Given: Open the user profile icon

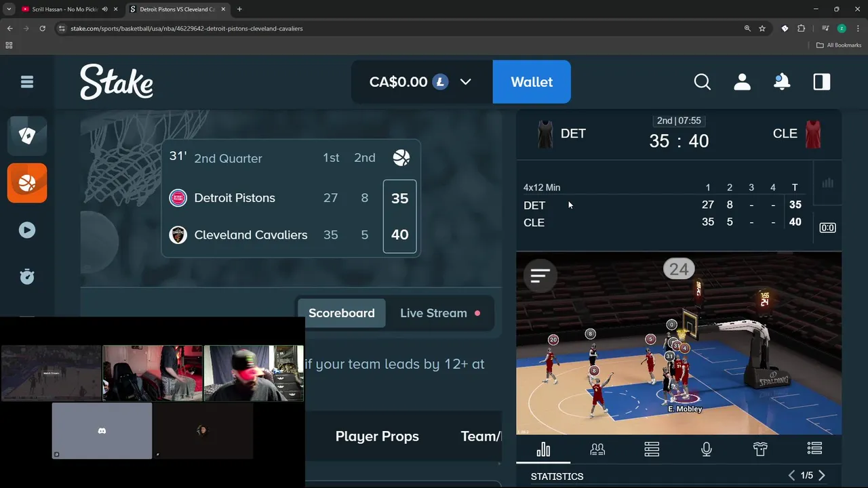Looking at the screenshot, I should [742, 82].
